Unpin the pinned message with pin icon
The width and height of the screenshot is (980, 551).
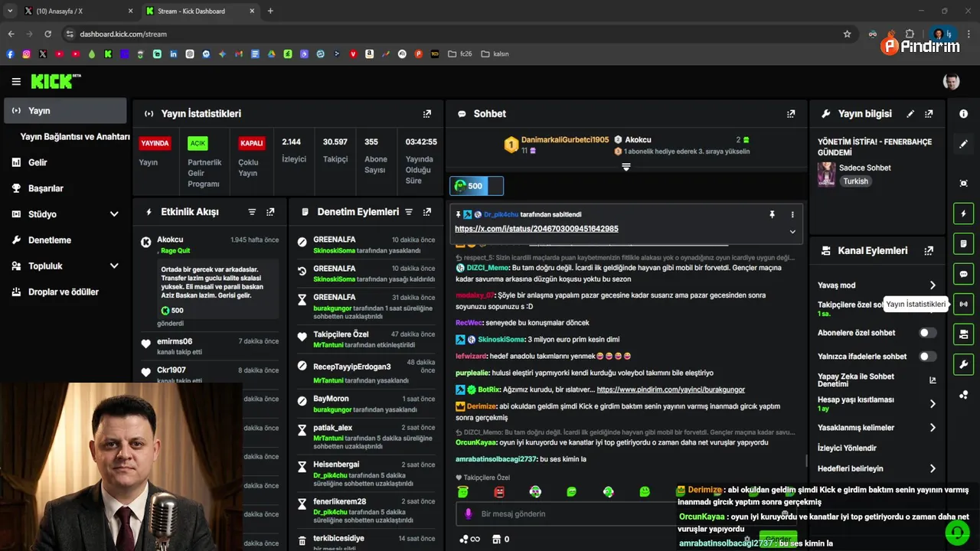click(772, 214)
